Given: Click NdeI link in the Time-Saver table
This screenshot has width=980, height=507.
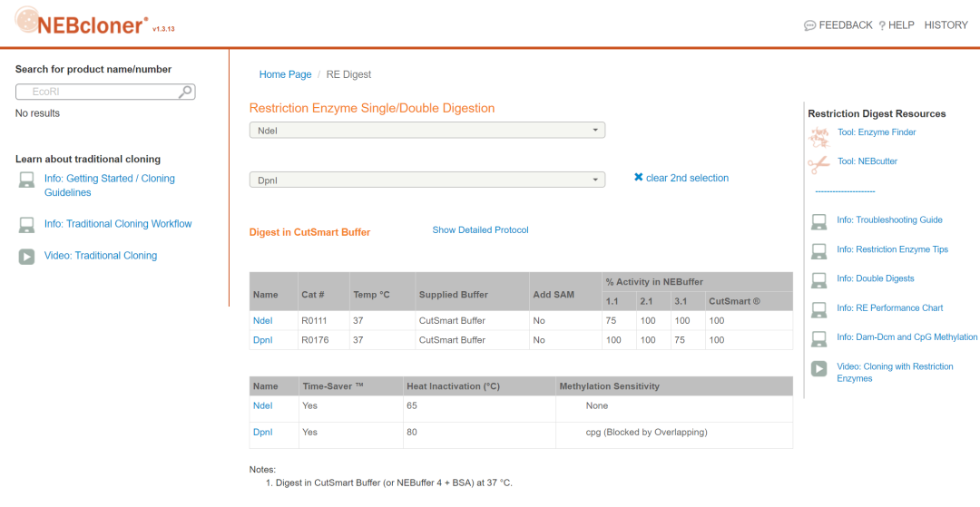Looking at the screenshot, I should [x=262, y=405].
